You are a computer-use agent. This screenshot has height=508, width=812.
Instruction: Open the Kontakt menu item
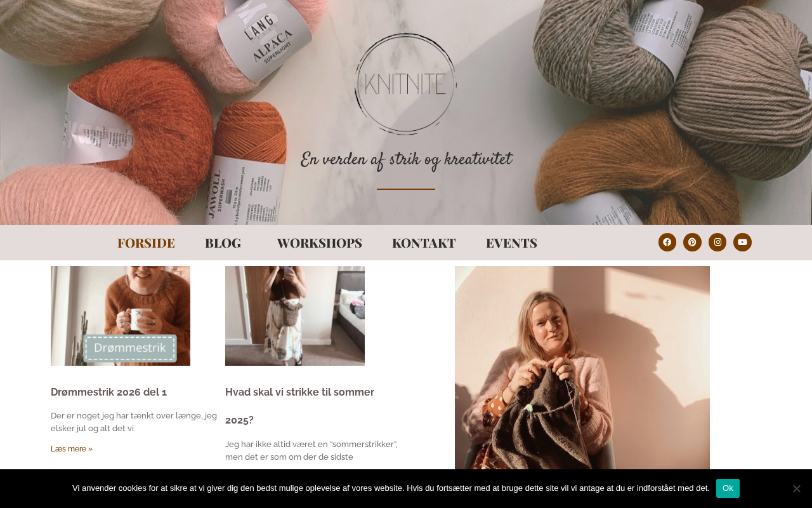pos(424,243)
